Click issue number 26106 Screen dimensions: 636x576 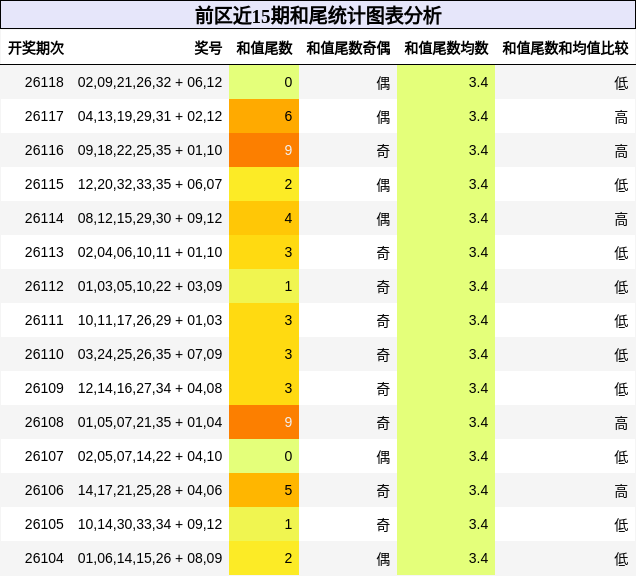tap(44, 490)
